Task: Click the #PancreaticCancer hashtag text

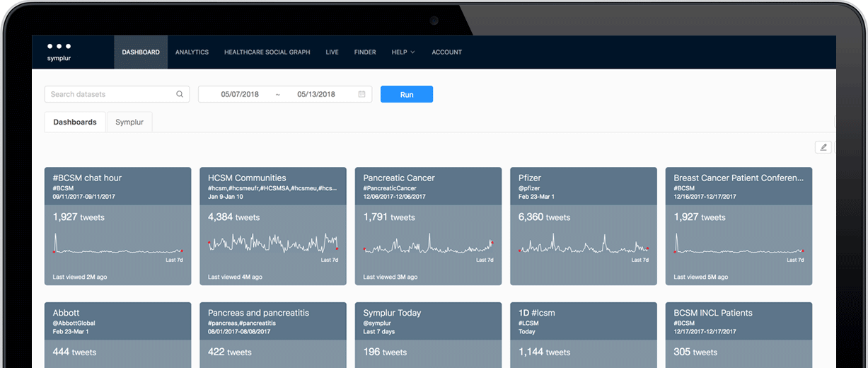Action: tap(390, 189)
